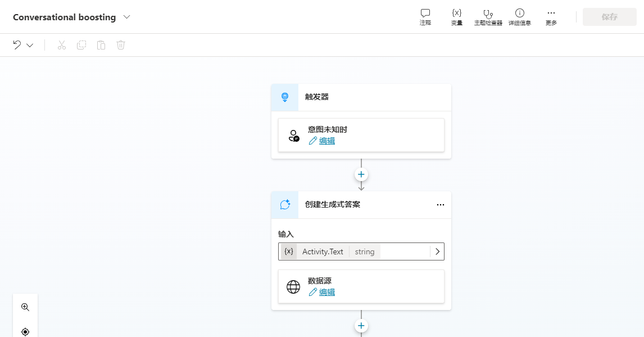Open the 变量 variables panel
Image resolution: width=644 pixels, height=337 pixels.
point(457,17)
